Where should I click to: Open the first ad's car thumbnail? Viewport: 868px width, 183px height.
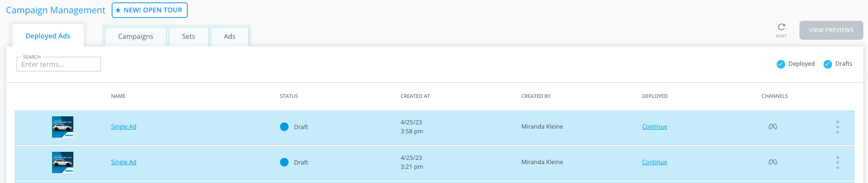pos(62,127)
